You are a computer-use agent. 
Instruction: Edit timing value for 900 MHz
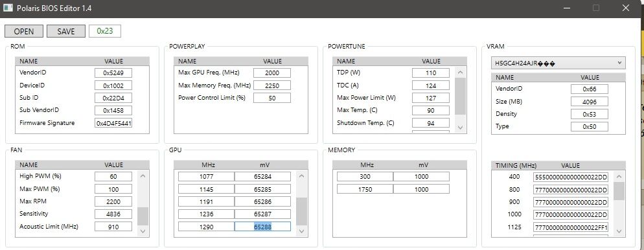click(571, 202)
